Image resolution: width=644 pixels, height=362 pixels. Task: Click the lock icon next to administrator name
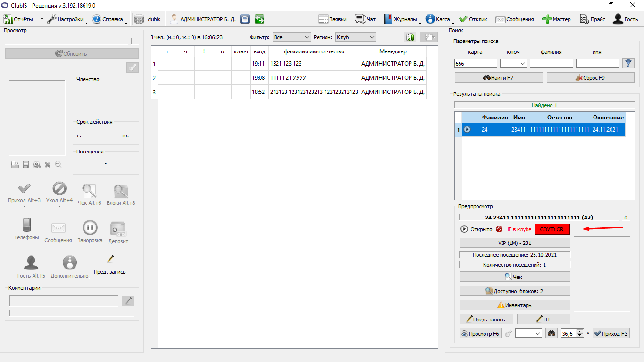(x=244, y=19)
